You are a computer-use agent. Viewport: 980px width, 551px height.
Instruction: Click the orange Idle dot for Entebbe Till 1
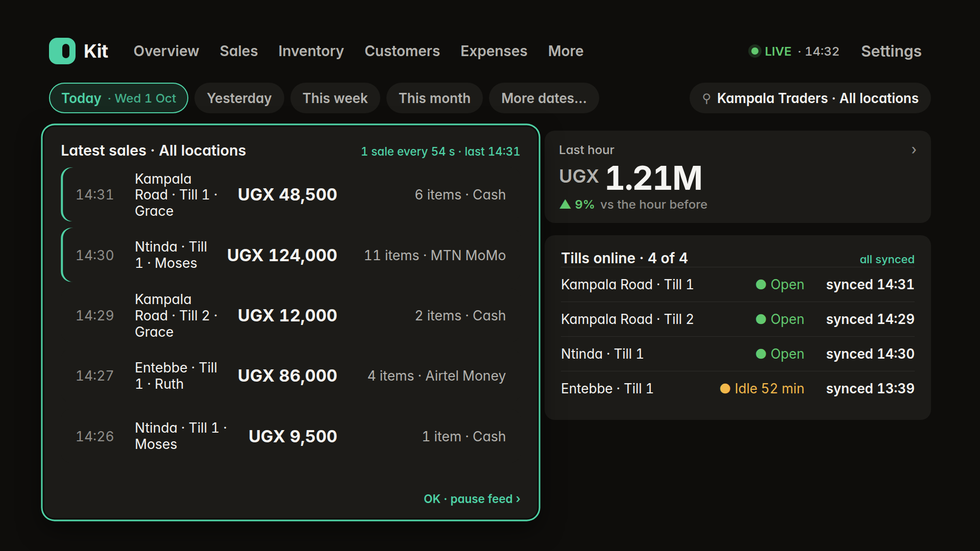pyautogui.click(x=725, y=389)
